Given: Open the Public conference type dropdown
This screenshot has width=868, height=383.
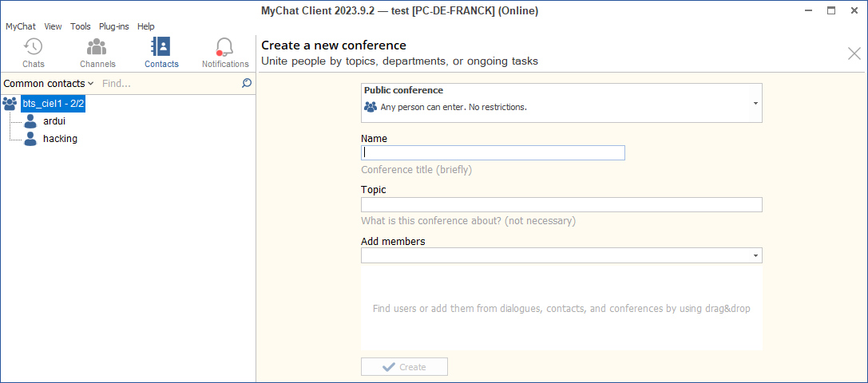Looking at the screenshot, I should (x=755, y=104).
